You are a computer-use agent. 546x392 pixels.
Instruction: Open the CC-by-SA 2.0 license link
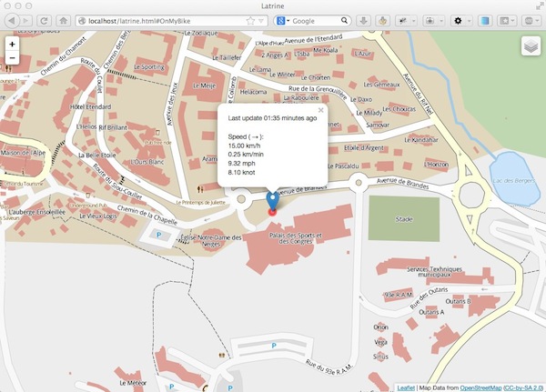pyautogui.click(x=522, y=387)
